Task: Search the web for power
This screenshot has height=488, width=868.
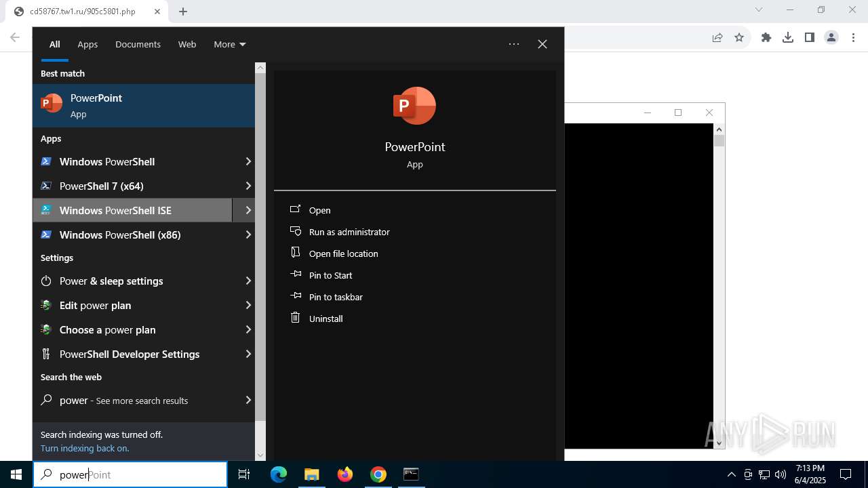Action: (x=132, y=400)
